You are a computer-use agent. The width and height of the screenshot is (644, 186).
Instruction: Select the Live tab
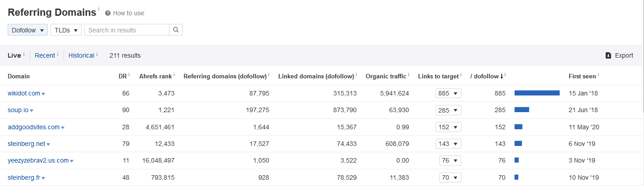14,55
